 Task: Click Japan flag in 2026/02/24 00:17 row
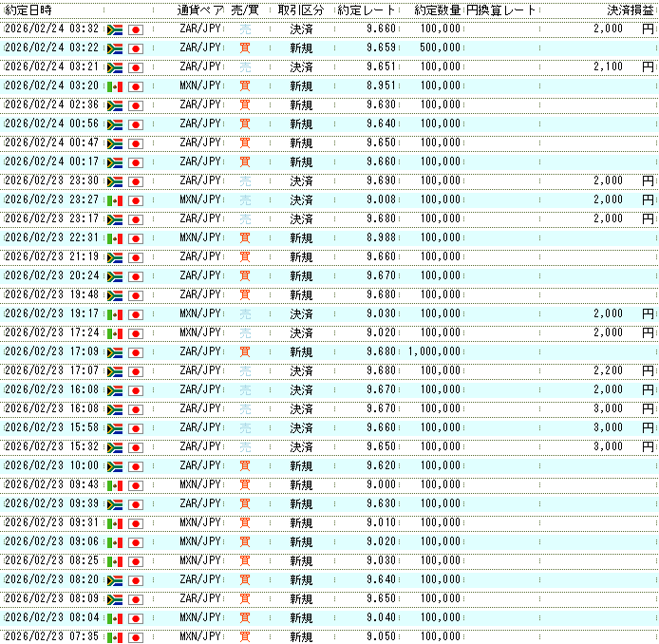[135, 162]
